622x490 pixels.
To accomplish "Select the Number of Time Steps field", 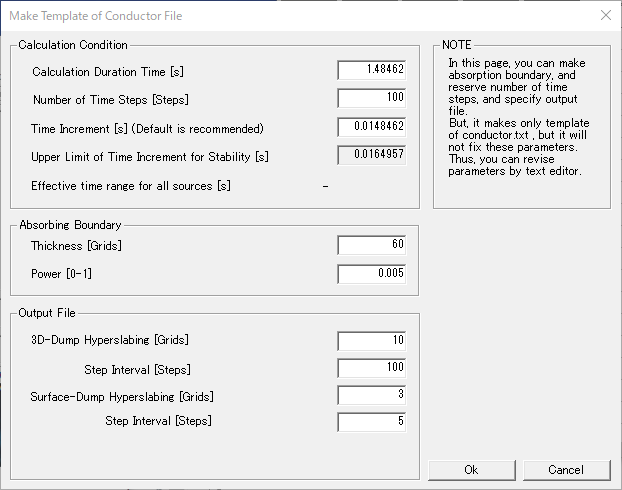I will point(372,98).
